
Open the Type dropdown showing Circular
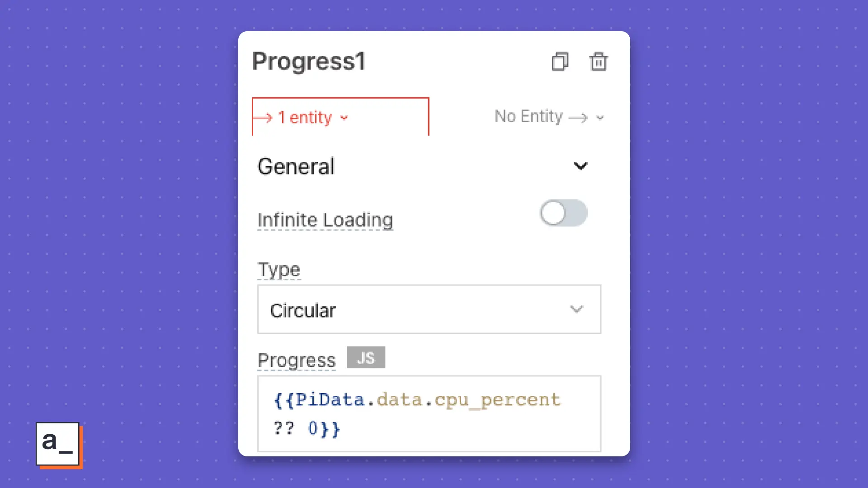coord(429,309)
